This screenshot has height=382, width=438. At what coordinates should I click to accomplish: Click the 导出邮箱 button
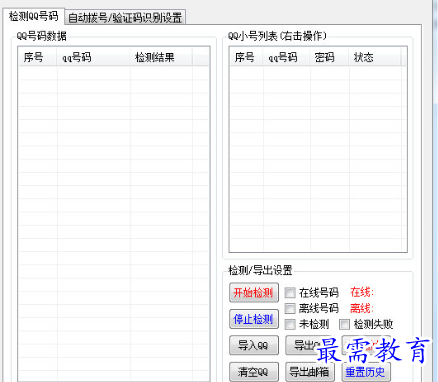[310, 372]
